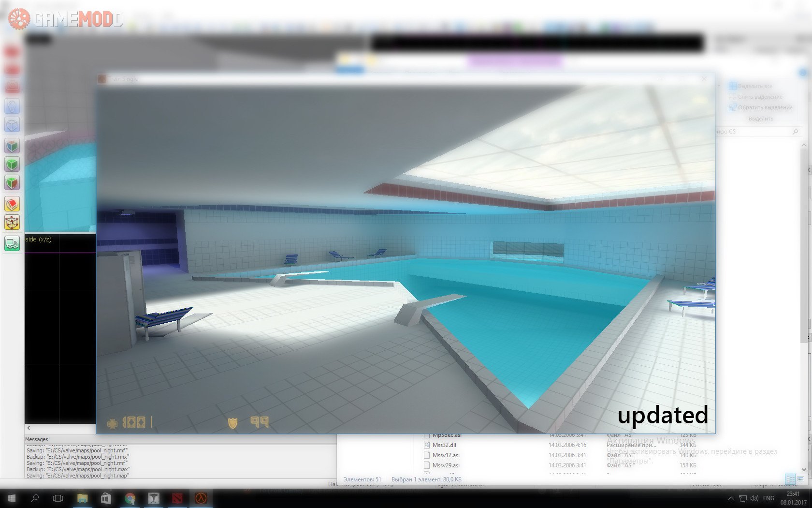Select the light bulb entity tool
Viewport: 812px width, 508px height.
pyautogui.click(x=12, y=106)
